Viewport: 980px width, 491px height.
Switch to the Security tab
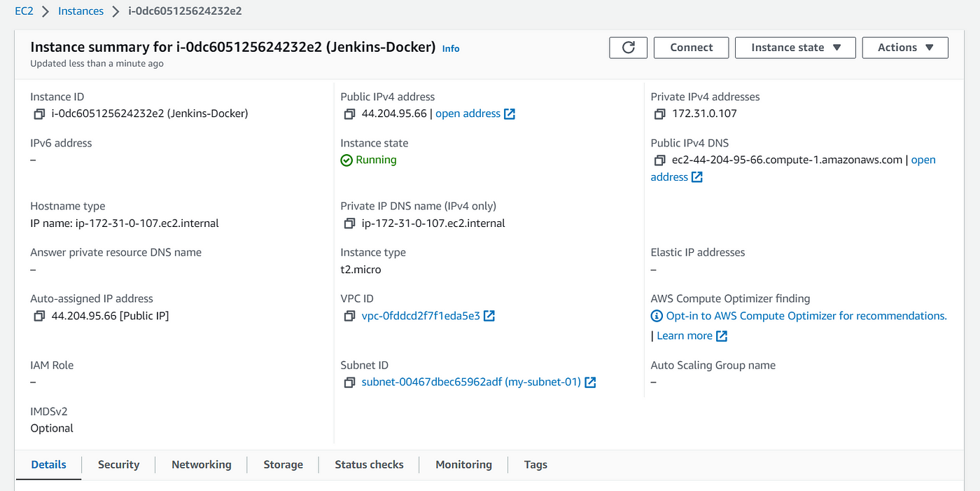(x=118, y=464)
